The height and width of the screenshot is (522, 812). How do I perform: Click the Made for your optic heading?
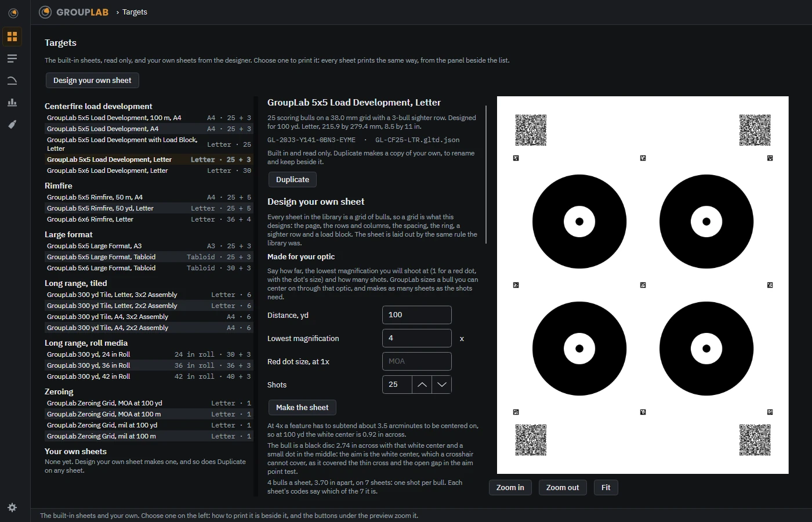301,256
